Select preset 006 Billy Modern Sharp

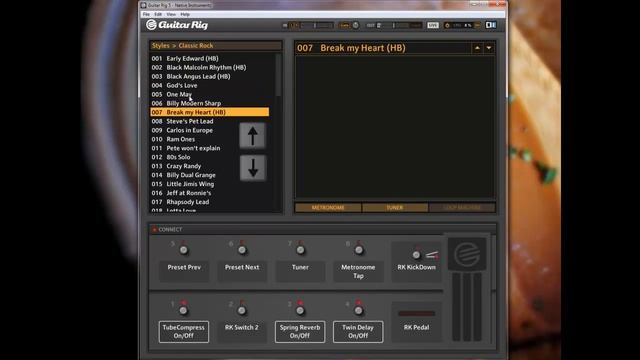click(210, 103)
